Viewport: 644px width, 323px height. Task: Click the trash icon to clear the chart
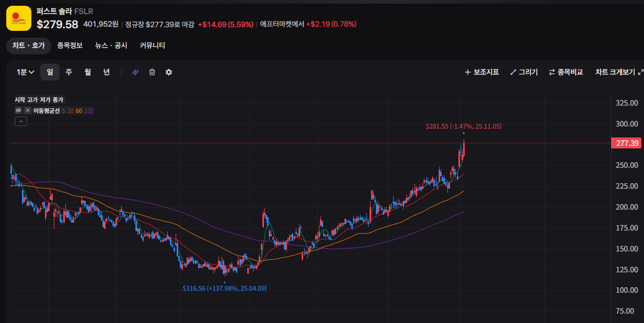[x=152, y=72]
